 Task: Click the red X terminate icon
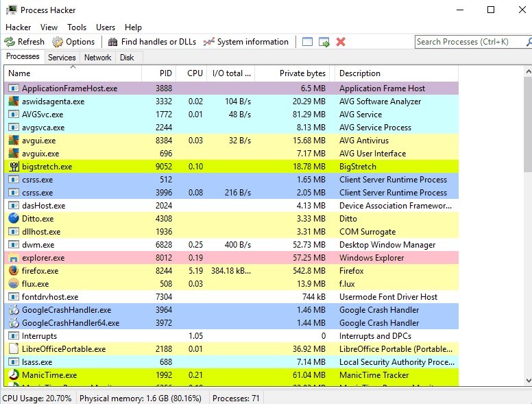point(341,42)
